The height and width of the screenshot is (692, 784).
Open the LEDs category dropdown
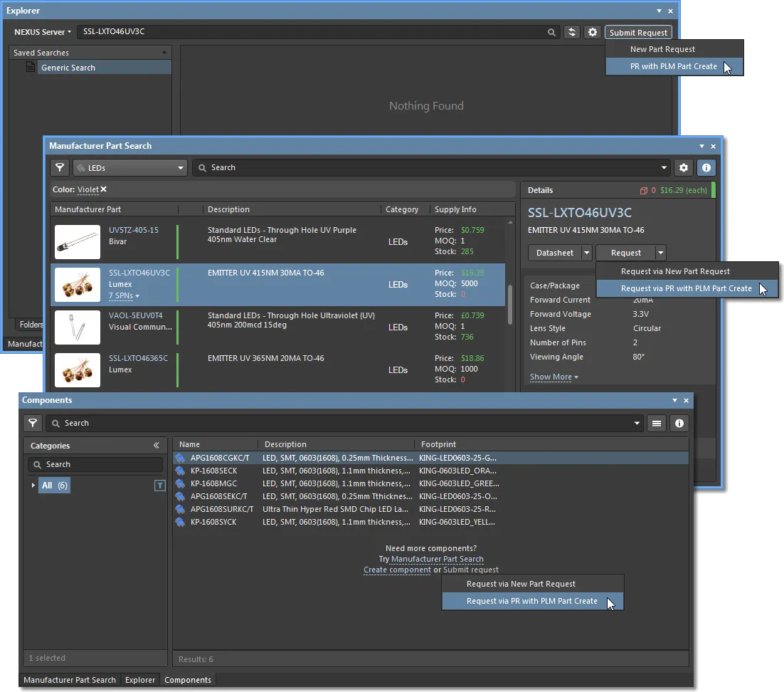click(130, 167)
